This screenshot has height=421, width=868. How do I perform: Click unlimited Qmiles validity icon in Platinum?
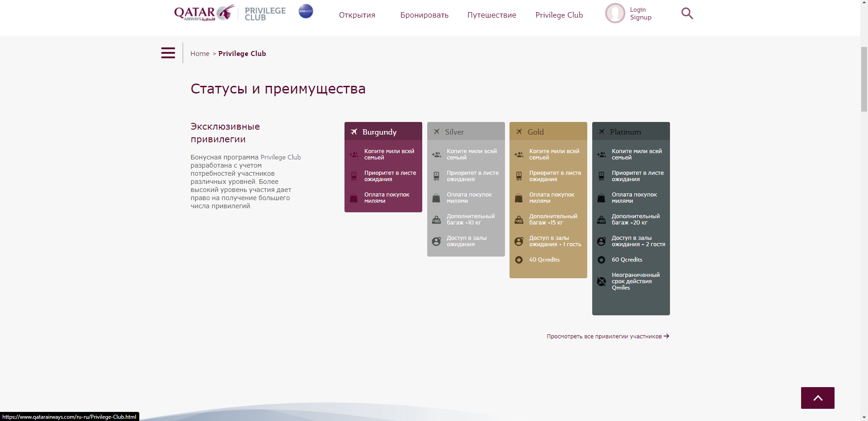(601, 281)
